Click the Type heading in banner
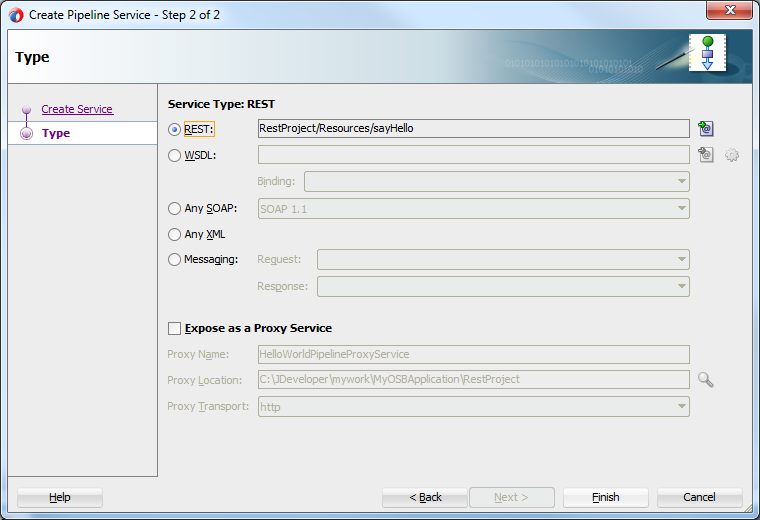The height and width of the screenshot is (520, 760). (x=32, y=58)
